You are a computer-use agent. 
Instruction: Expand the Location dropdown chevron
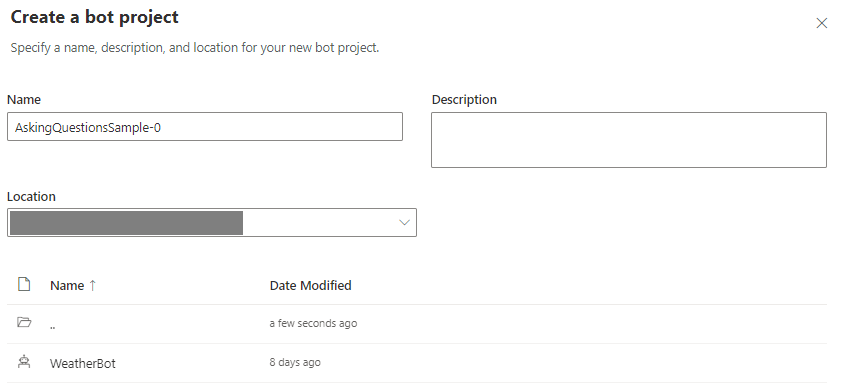(404, 222)
